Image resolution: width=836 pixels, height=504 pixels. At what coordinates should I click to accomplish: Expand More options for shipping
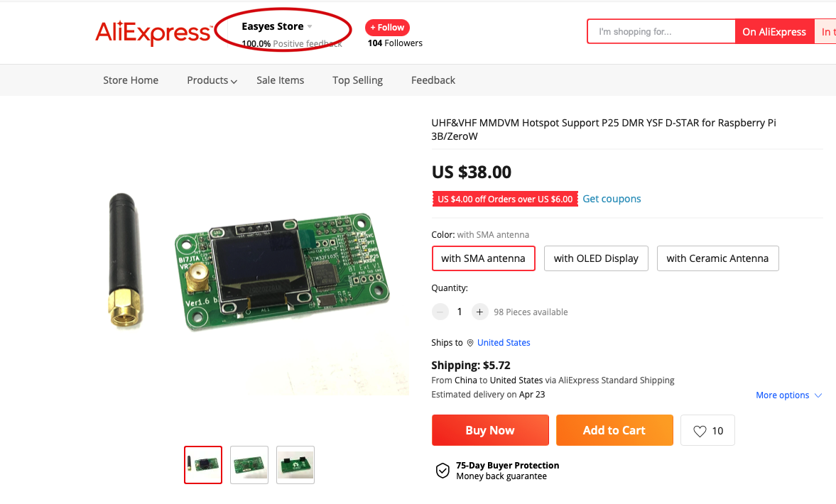point(788,395)
